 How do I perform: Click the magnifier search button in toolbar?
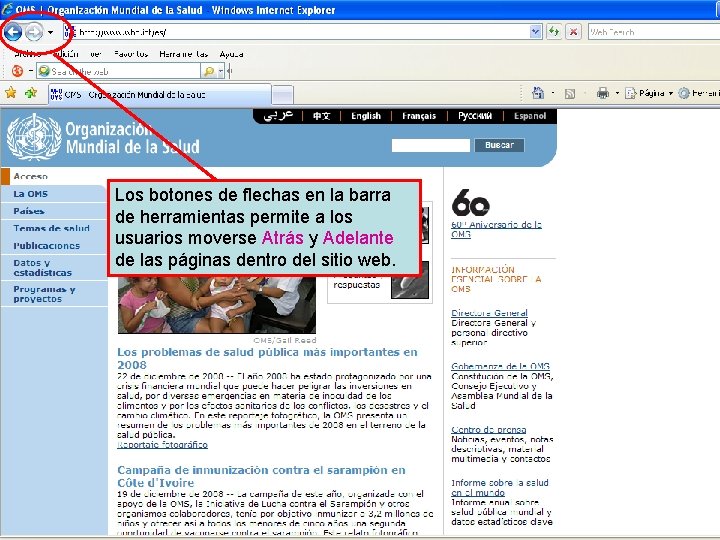(209, 71)
